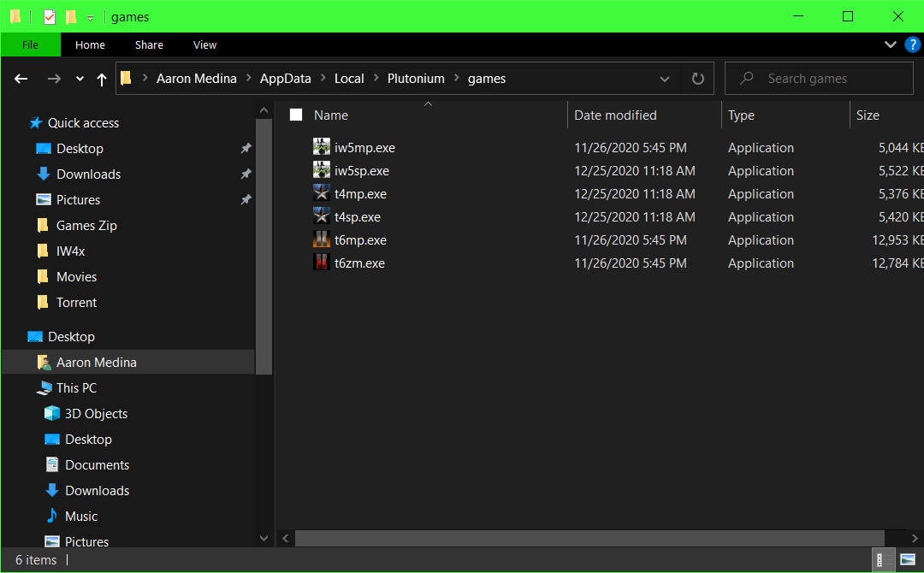Screen dimensions: 924x573
Task: Open the Games Zip folder
Action: (86, 225)
